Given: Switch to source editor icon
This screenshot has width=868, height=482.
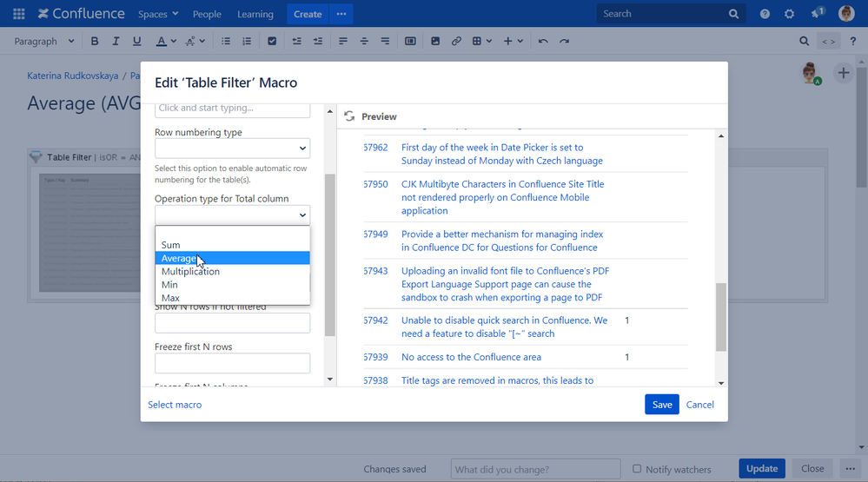Looking at the screenshot, I should 829,42.
